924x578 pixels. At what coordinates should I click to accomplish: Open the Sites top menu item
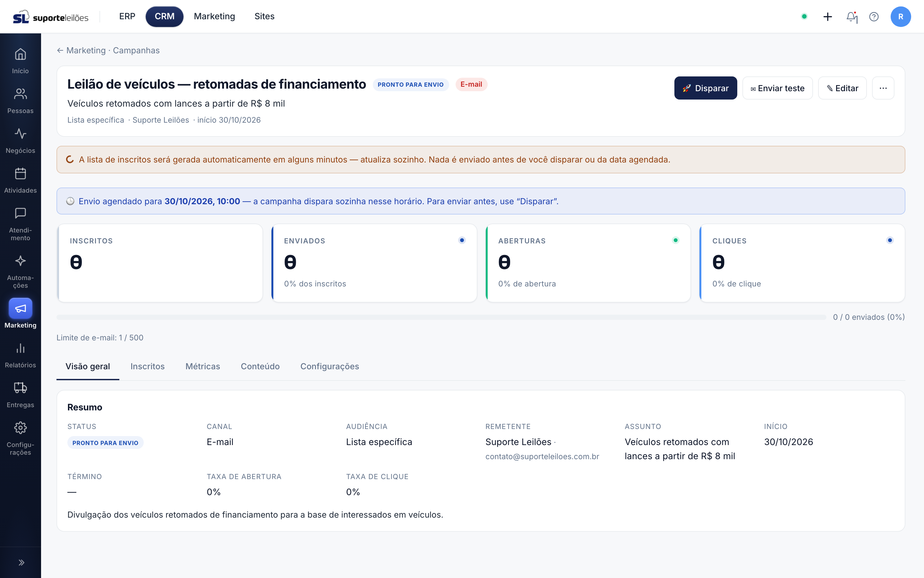pos(264,16)
